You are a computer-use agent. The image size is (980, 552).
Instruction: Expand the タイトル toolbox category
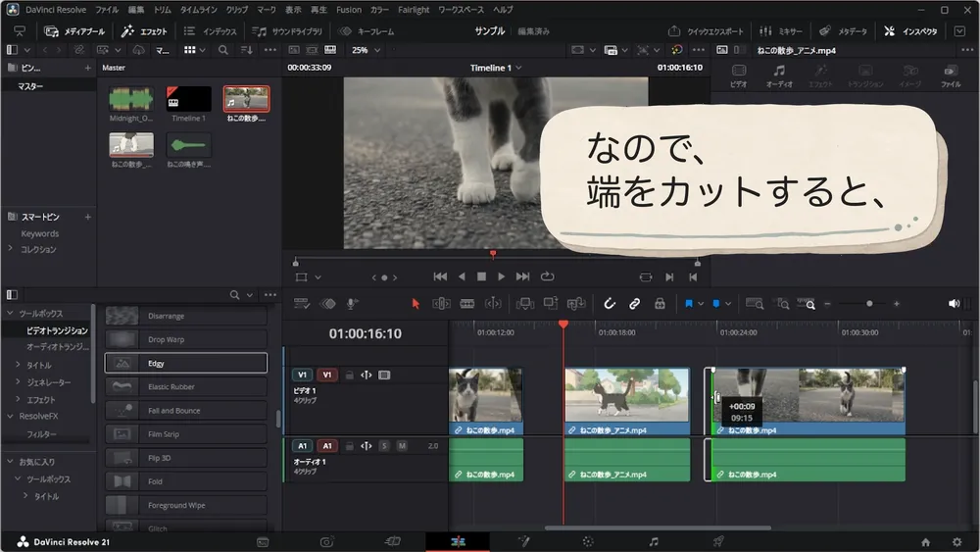18,365
